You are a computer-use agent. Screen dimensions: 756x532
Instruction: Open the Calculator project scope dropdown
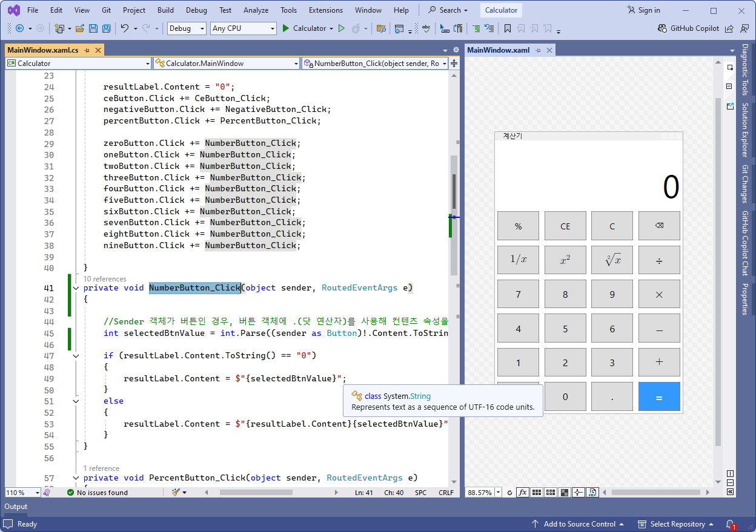tap(78, 63)
